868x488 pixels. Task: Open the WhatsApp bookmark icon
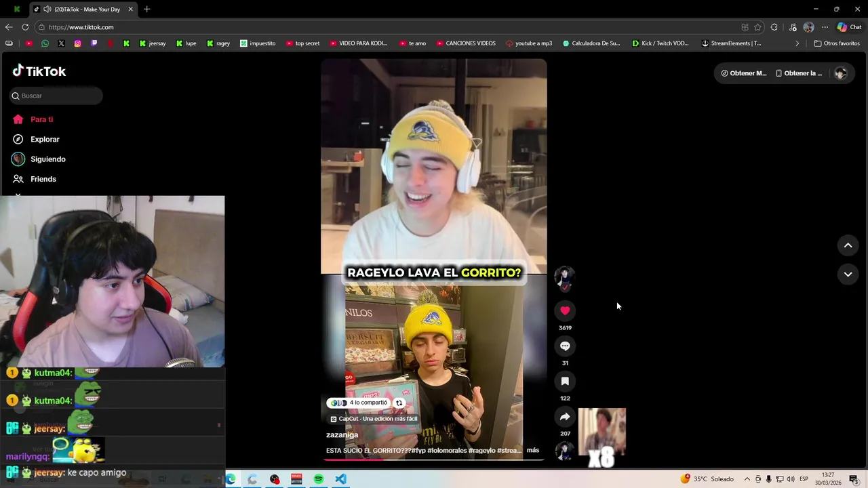click(45, 43)
